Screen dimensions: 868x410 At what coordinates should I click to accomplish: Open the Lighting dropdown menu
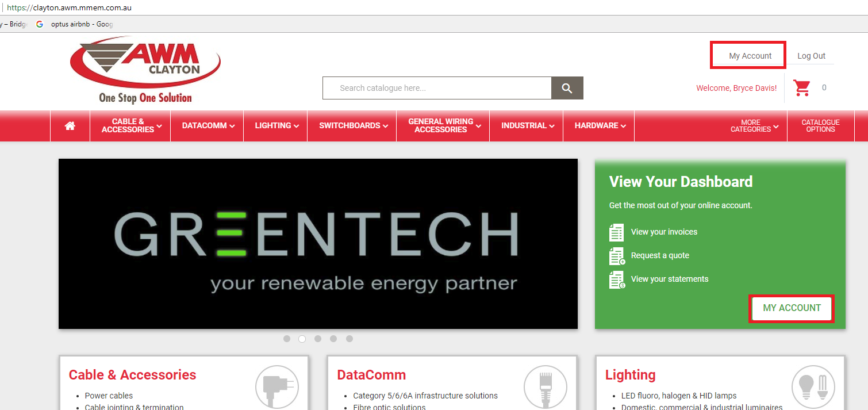tap(276, 125)
